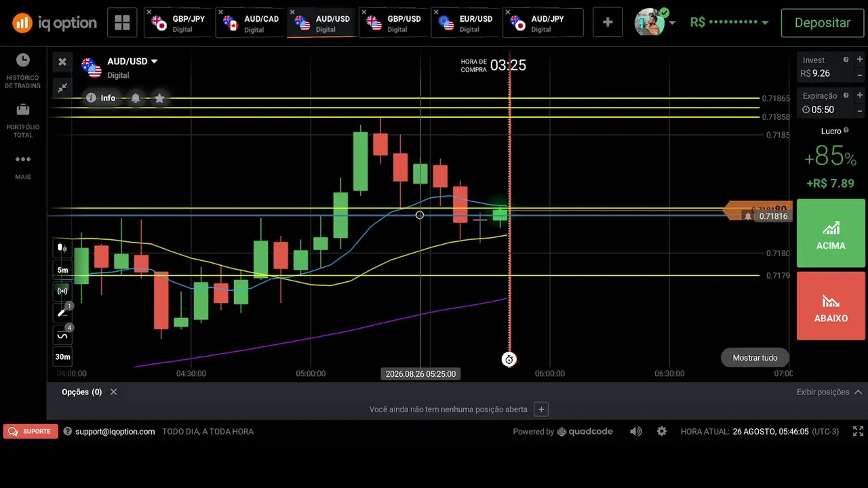868x488 pixels.
Task: Toggle fullscreen mode icon
Action: click(858, 431)
